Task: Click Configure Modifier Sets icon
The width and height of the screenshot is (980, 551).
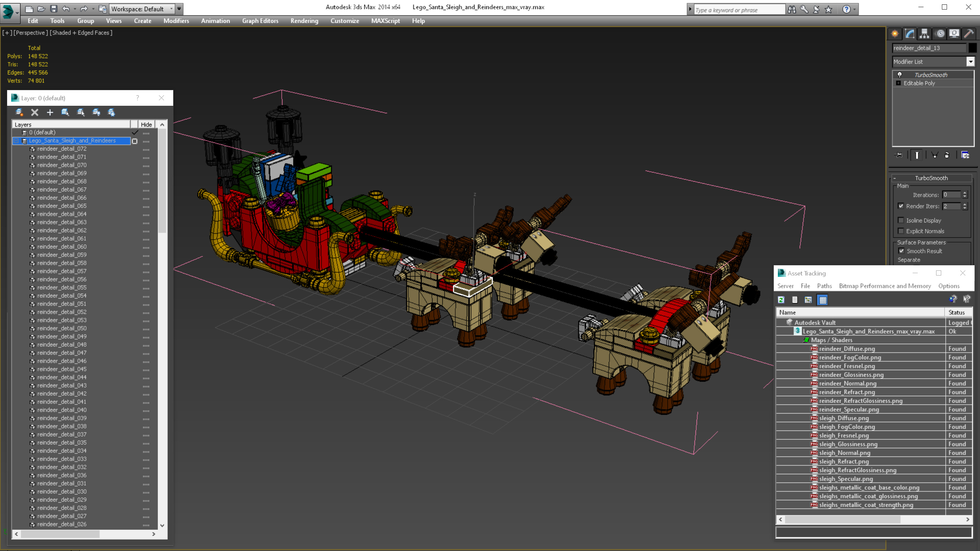Action: 965,155
